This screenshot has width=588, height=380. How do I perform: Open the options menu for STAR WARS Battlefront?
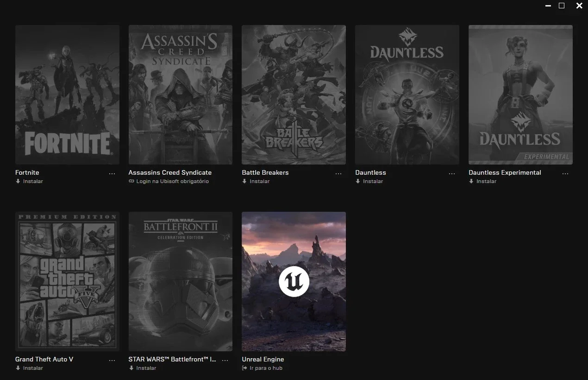click(225, 360)
